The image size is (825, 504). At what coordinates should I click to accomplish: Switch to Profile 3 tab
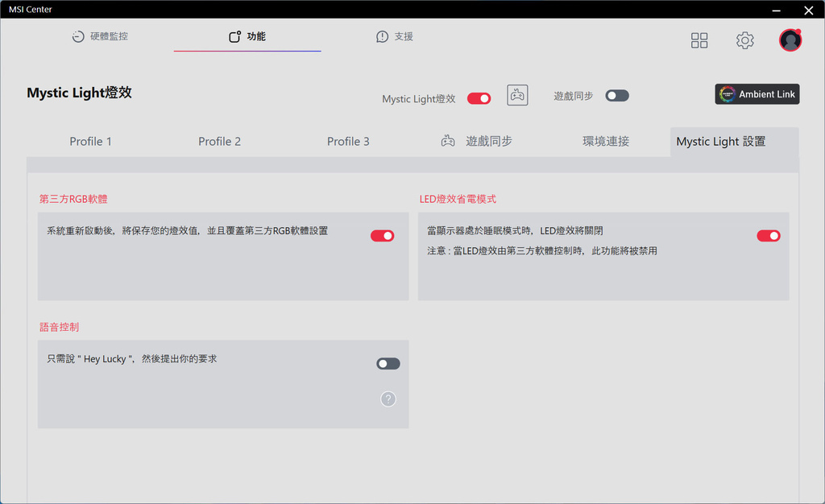(x=348, y=142)
